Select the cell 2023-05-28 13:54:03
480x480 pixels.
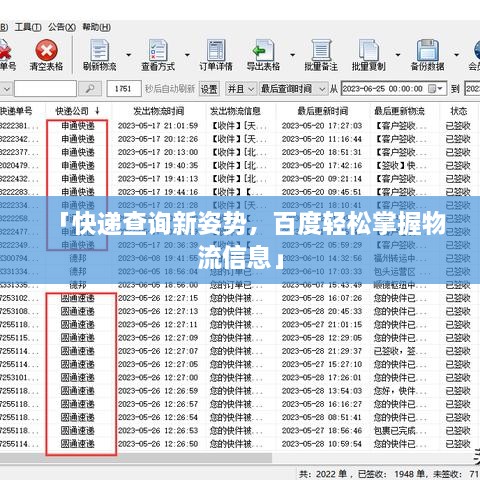click(x=322, y=391)
